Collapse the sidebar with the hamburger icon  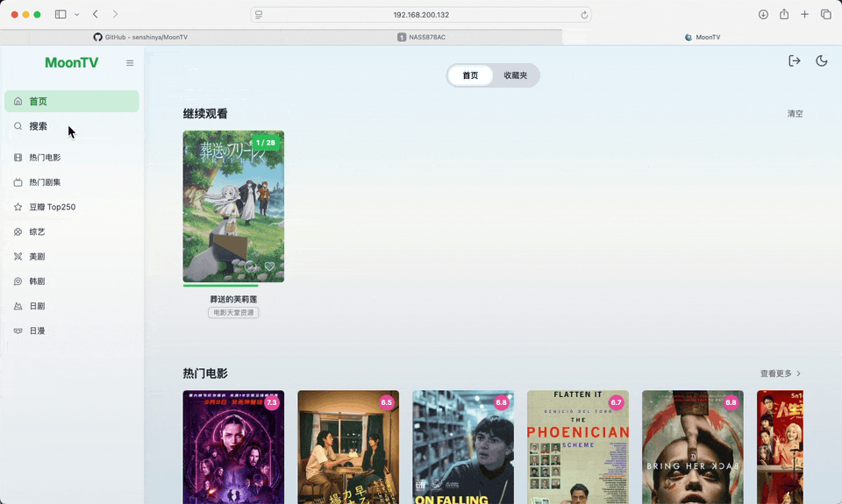(x=130, y=63)
